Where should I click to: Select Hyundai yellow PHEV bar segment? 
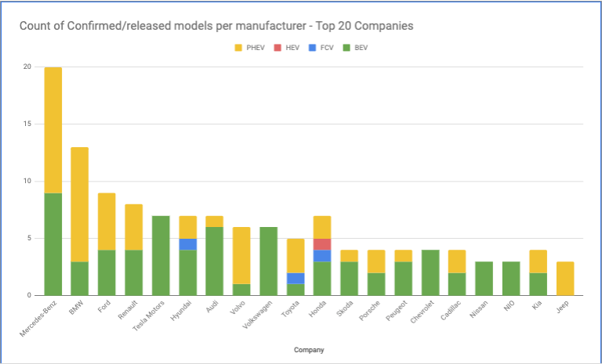coord(188,227)
